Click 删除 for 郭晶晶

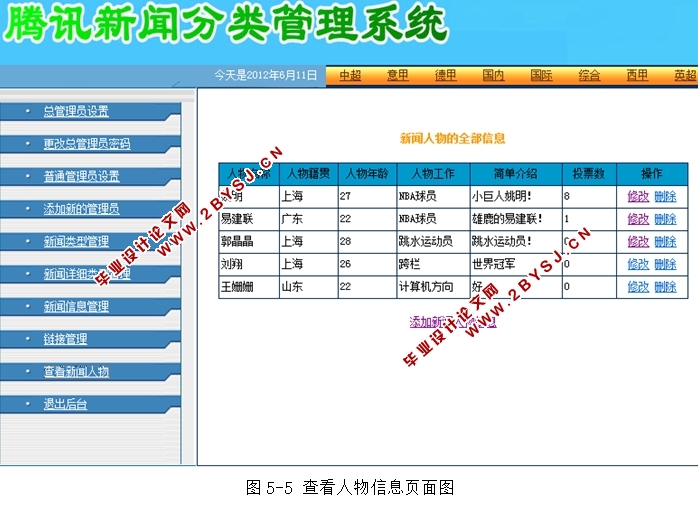pyautogui.click(x=666, y=242)
